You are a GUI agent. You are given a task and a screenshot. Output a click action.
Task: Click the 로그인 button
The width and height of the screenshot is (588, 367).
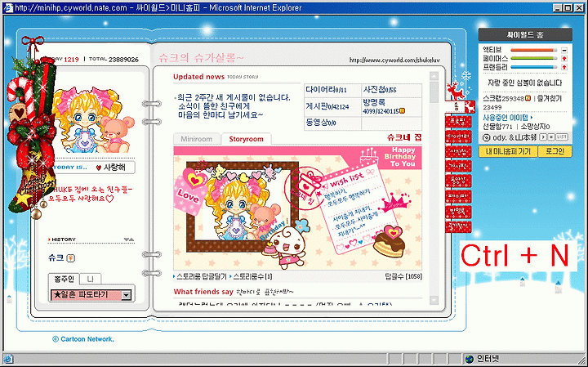coord(555,151)
